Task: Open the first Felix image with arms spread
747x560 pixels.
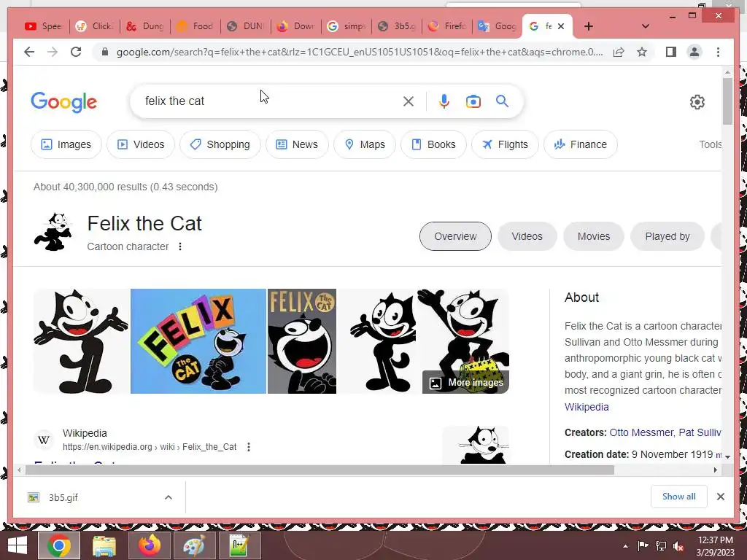Action: 81,341
